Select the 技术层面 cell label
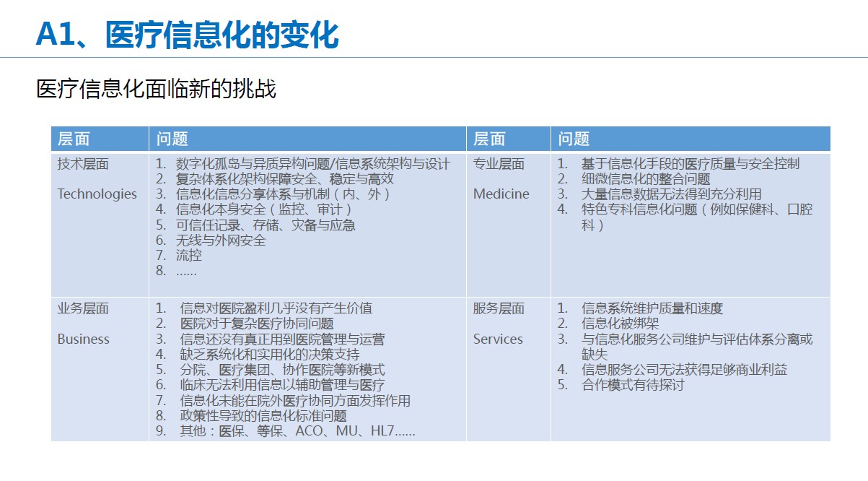Viewport: 868px width, 481px height. (83, 164)
